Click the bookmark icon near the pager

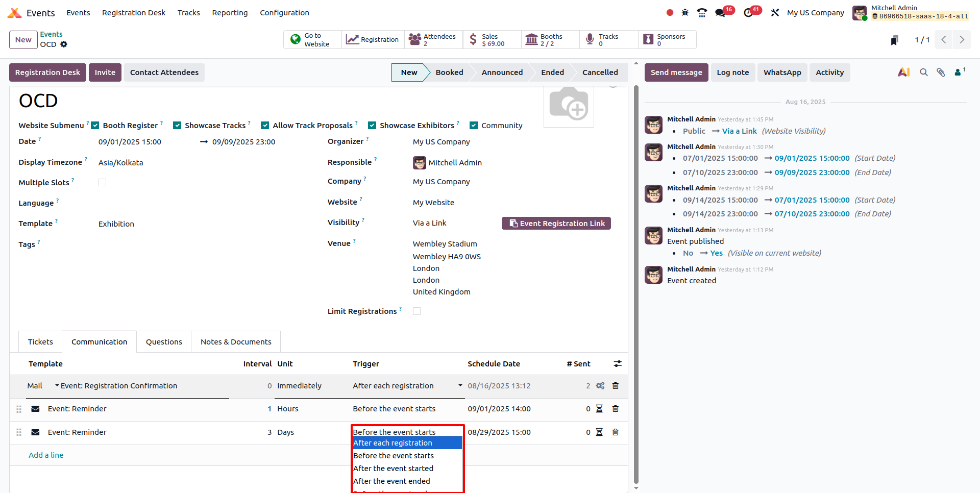(x=894, y=40)
